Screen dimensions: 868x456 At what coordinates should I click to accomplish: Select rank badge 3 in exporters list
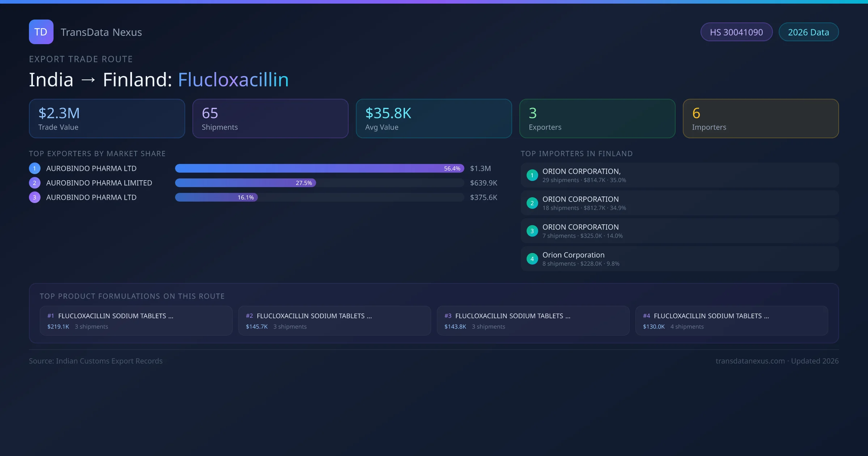pos(34,197)
